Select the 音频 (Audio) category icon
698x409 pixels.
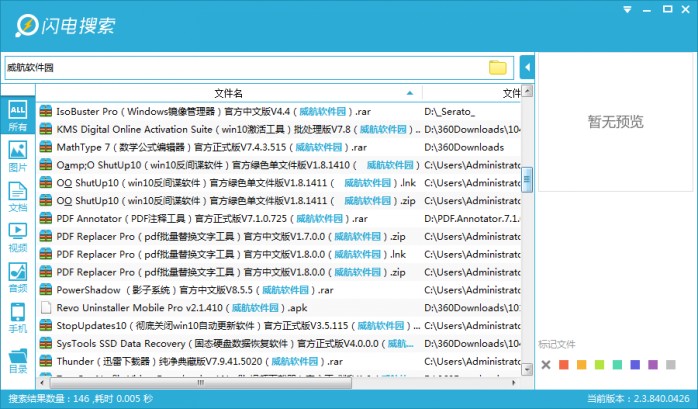17,276
